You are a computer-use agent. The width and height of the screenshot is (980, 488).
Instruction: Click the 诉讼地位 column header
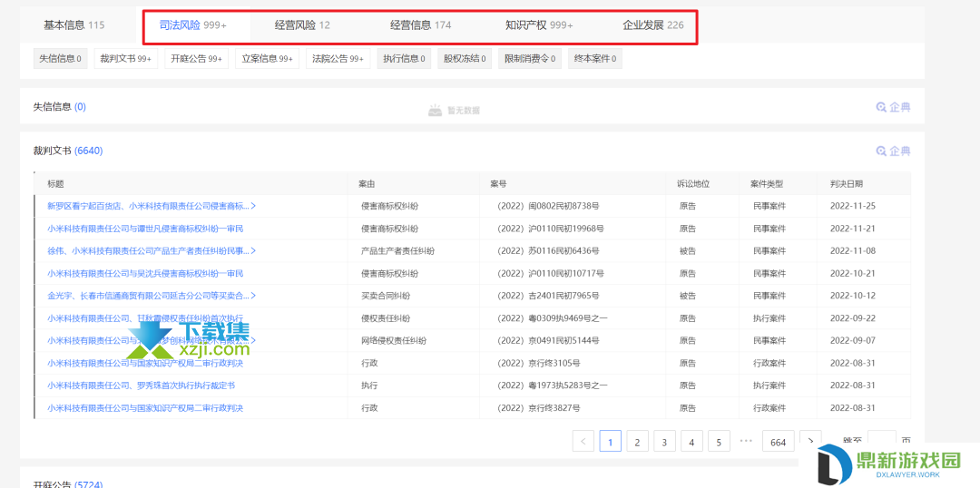click(693, 184)
